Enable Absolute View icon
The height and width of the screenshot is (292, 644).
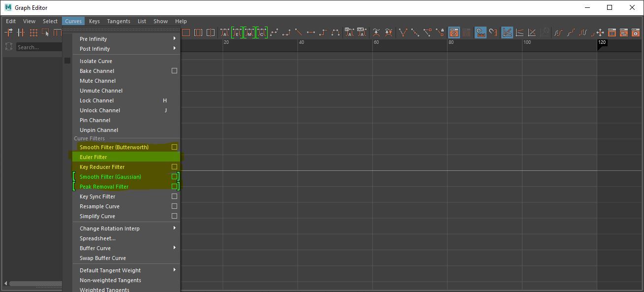pyautogui.click(x=507, y=32)
